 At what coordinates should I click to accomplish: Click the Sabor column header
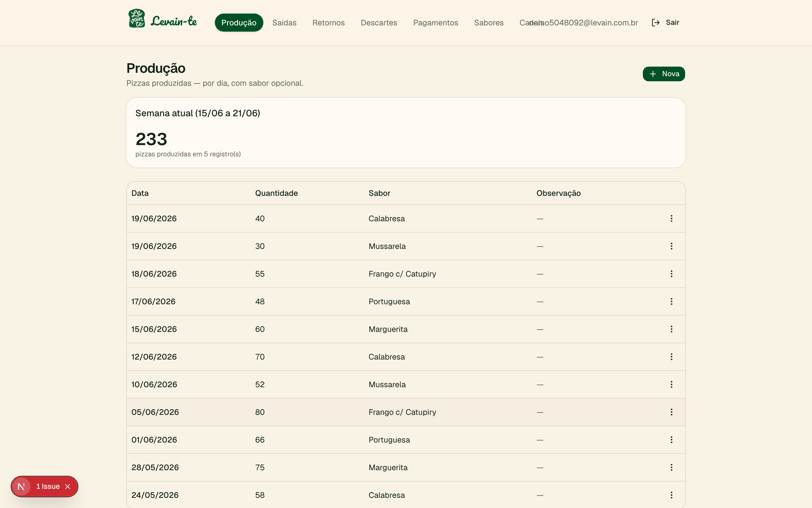[379, 193]
